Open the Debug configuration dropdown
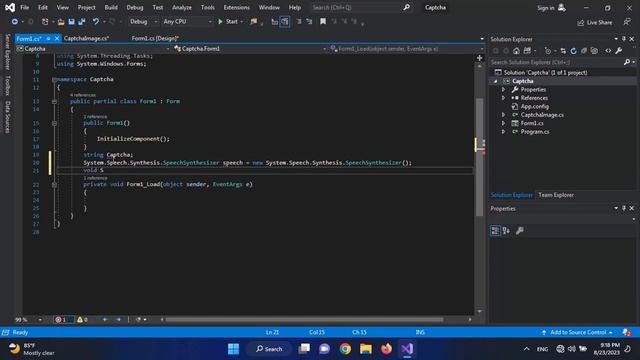The height and width of the screenshot is (360, 640). click(144, 22)
